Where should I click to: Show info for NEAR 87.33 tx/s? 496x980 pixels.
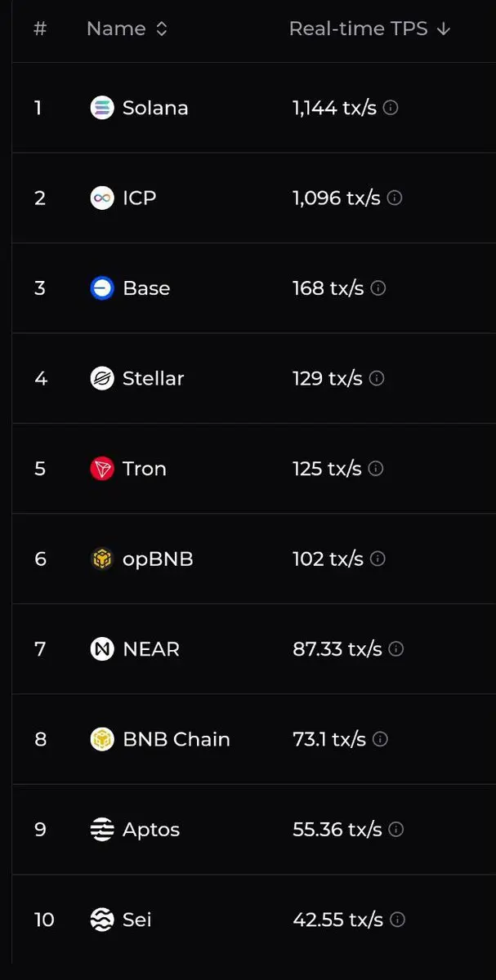click(x=396, y=649)
